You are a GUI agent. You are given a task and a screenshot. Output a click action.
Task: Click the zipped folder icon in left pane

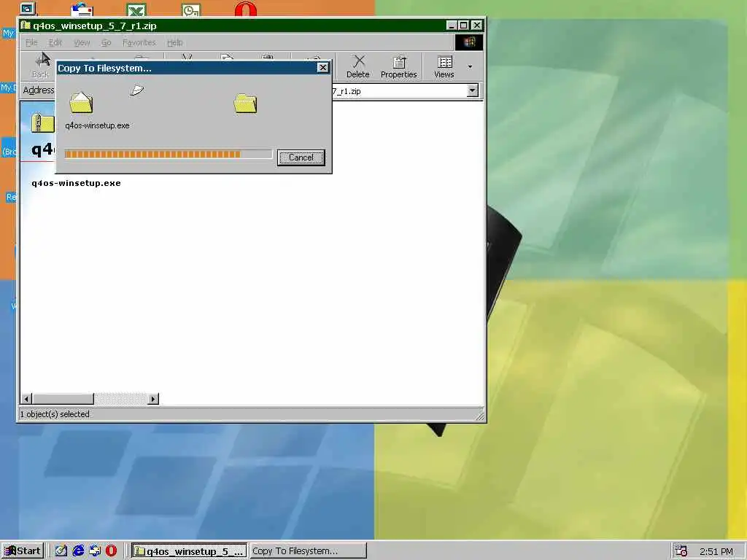coord(42,122)
